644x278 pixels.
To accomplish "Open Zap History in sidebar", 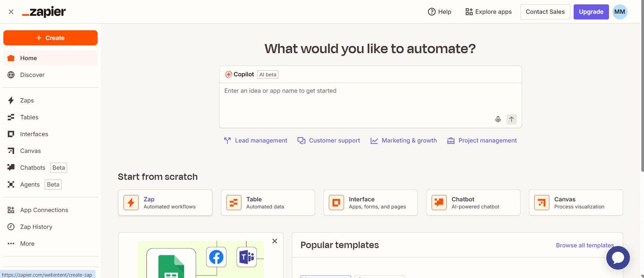I will pos(36,227).
